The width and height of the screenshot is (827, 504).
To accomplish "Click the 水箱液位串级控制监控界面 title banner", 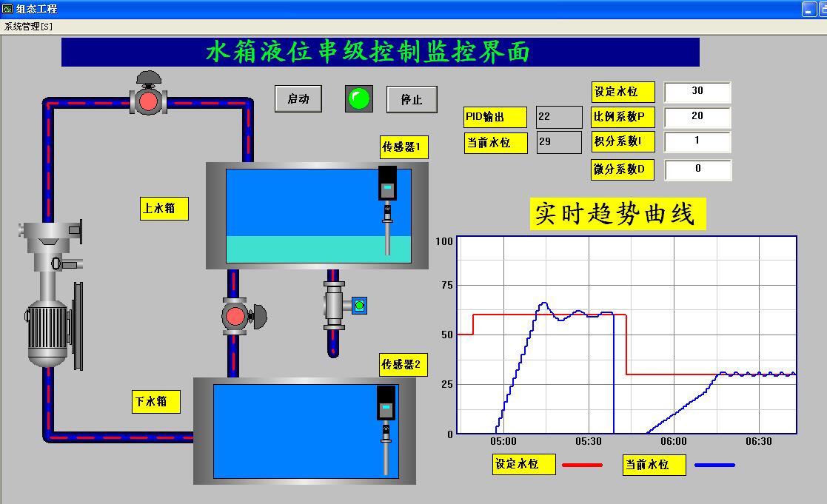I will pyautogui.click(x=381, y=53).
